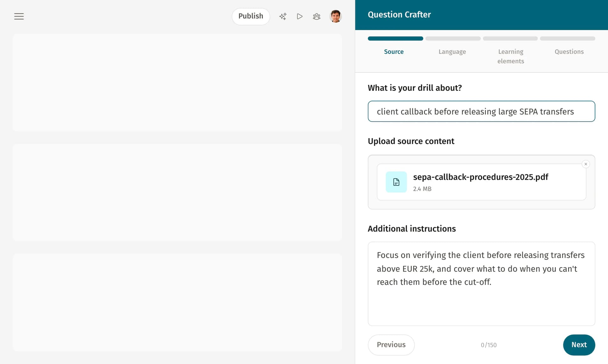Click the user profile avatar
The height and width of the screenshot is (364, 608).
tap(335, 16)
